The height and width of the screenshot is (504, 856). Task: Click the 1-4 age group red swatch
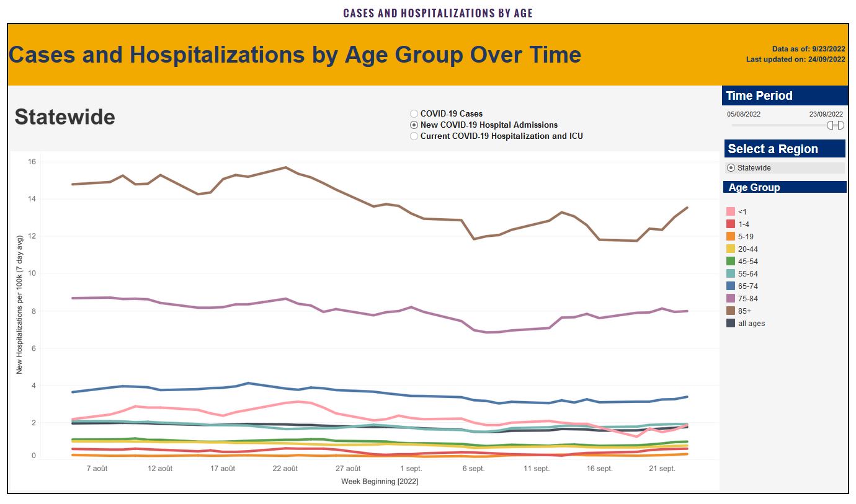pyautogui.click(x=731, y=224)
